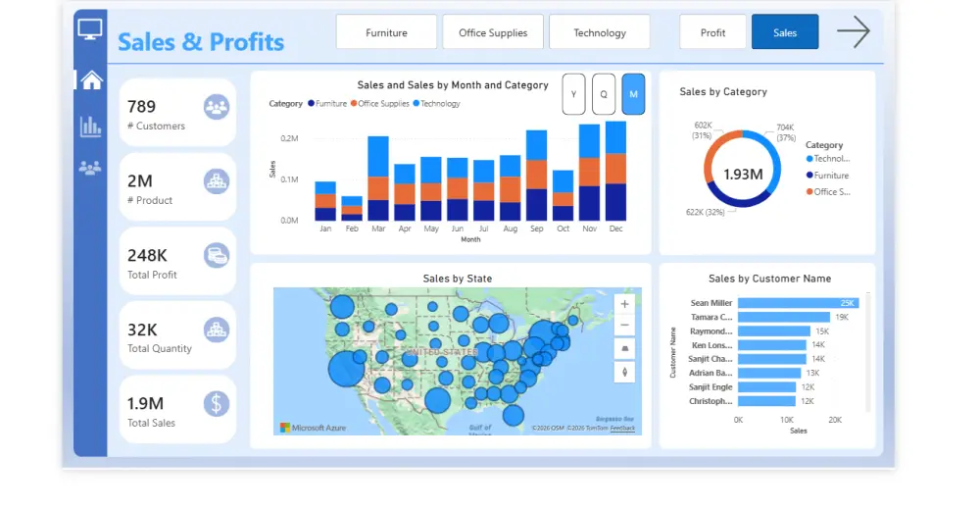Click the boxes icon on Total Quantity card

click(x=217, y=330)
